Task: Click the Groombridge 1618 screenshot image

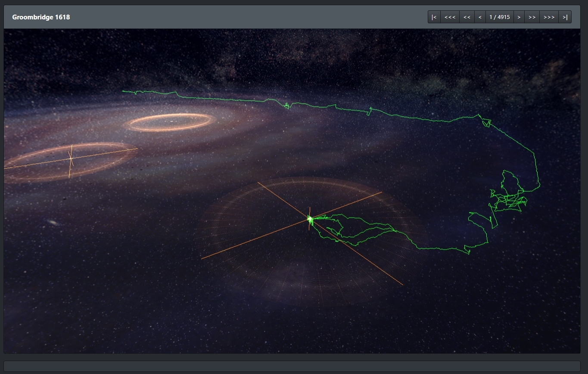Action: click(x=292, y=191)
